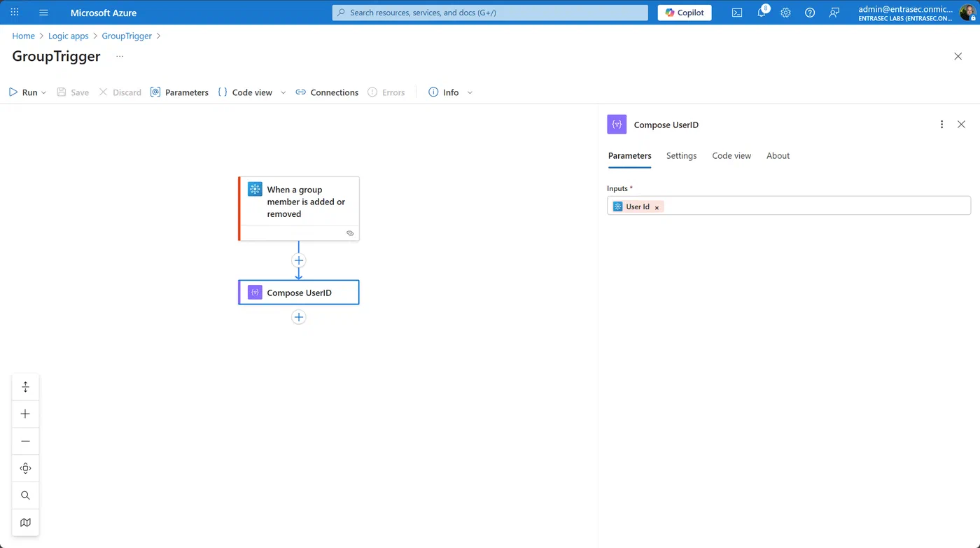Add a step after Compose UserID
980x548 pixels.
(x=299, y=317)
